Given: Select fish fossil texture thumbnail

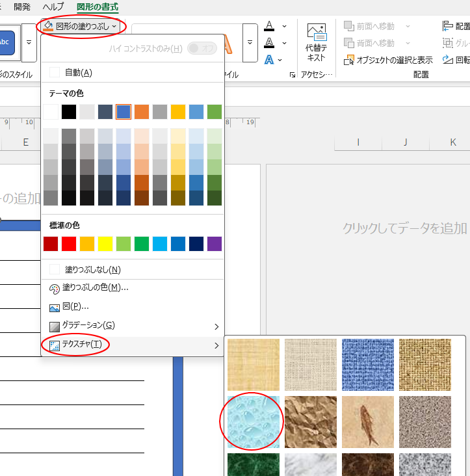Looking at the screenshot, I should point(368,422).
